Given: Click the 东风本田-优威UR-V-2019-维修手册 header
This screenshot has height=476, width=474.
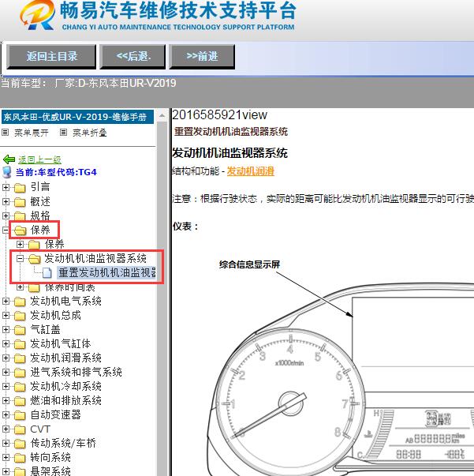Looking at the screenshot, I should point(77,117).
